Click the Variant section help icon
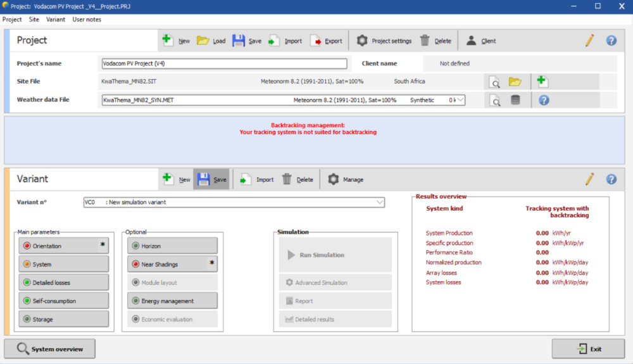Image resolution: width=633 pixels, height=364 pixels. click(611, 179)
